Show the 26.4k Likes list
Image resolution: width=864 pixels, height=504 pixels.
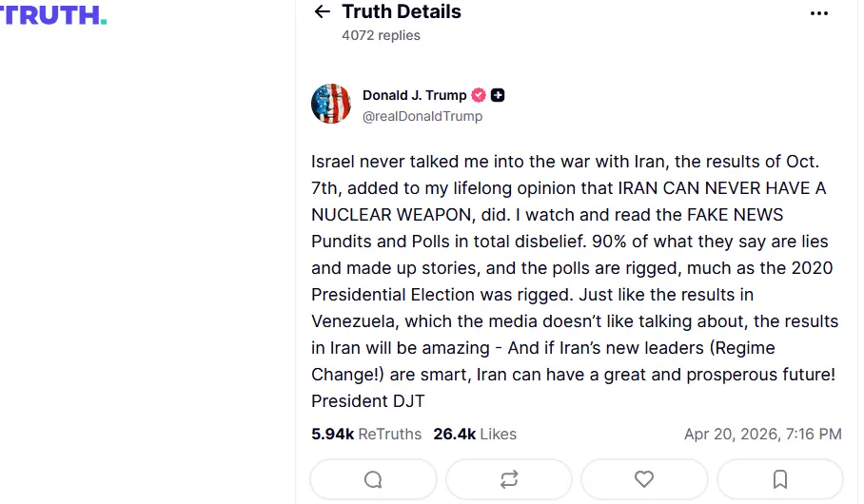[x=475, y=434]
